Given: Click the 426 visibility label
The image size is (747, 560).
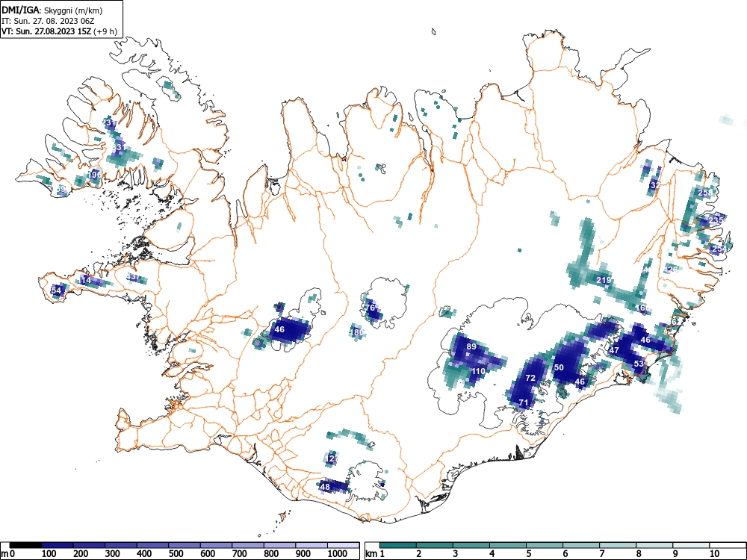Looking at the screenshot, I should (x=671, y=270).
